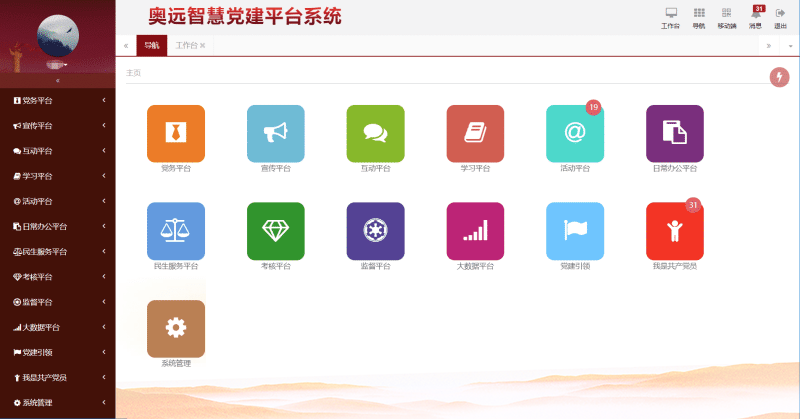The height and width of the screenshot is (419, 800).
Task: Click the lightning bolt floating button
Action: [x=779, y=77]
